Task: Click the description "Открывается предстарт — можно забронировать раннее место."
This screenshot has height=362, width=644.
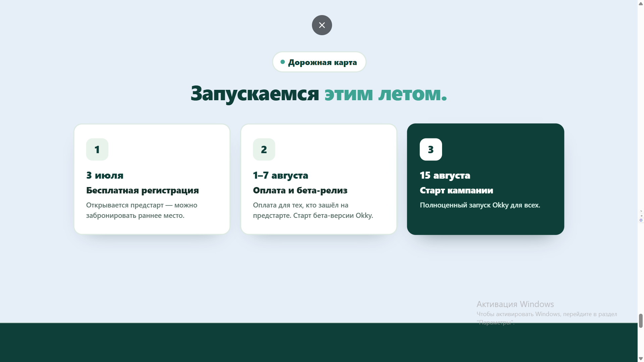Action: [142, 210]
